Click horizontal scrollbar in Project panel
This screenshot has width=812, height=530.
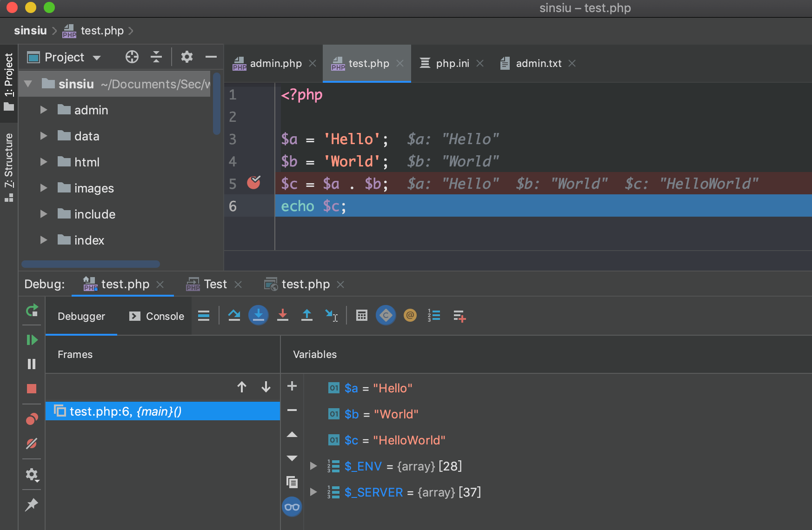pyautogui.click(x=91, y=264)
